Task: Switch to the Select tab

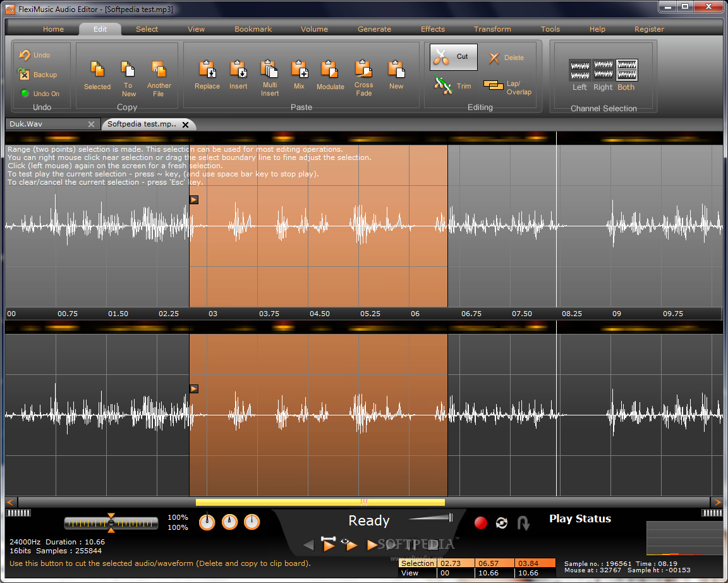Action: pos(147,29)
